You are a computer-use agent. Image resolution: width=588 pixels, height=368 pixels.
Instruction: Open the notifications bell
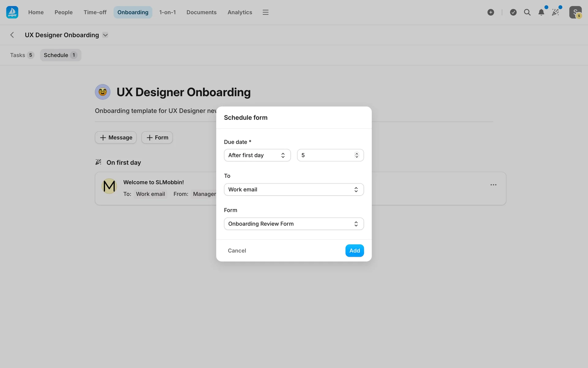point(541,12)
